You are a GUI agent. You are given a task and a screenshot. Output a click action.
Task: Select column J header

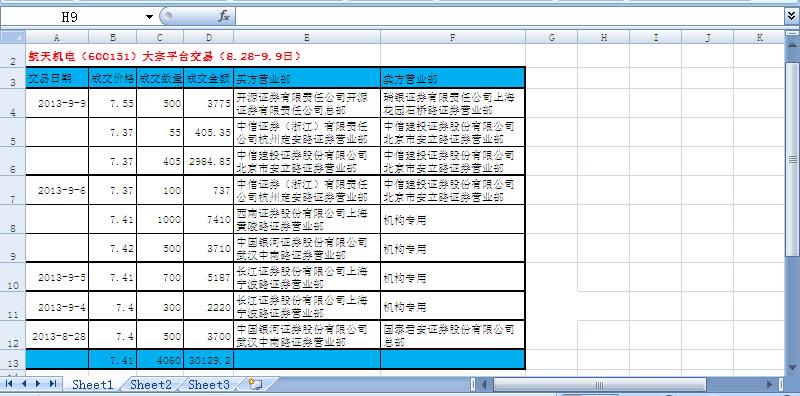(x=708, y=37)
